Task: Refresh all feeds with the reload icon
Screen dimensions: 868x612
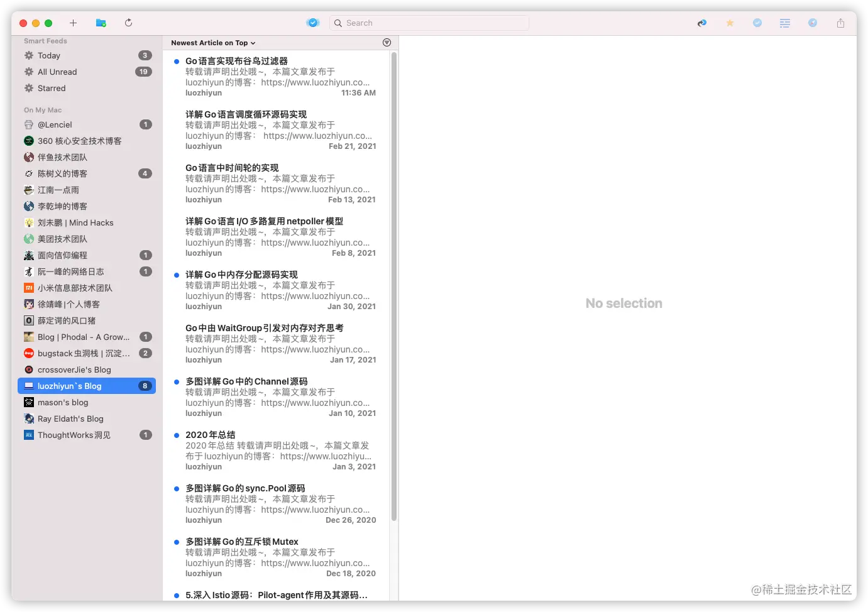Action: 128,23
